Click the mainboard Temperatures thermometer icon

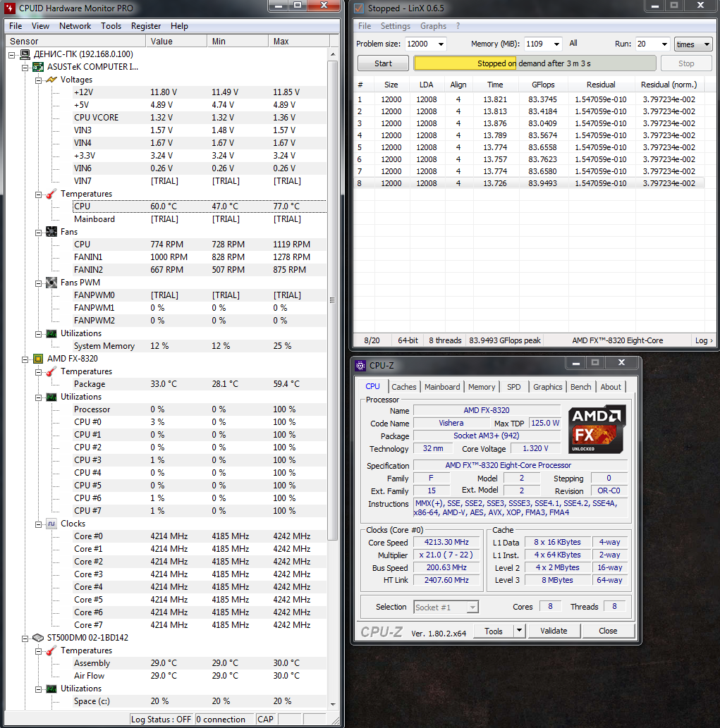(51, 194)
